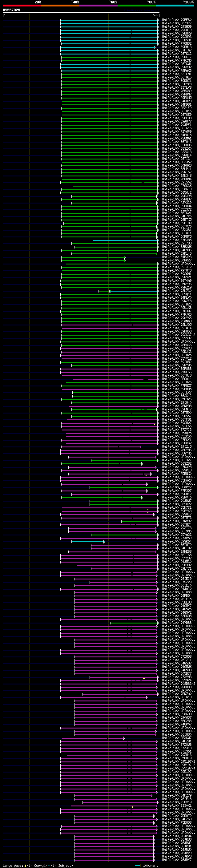Select the UniRef100_B7FJB5 label
197x868 pixels.
177,240
